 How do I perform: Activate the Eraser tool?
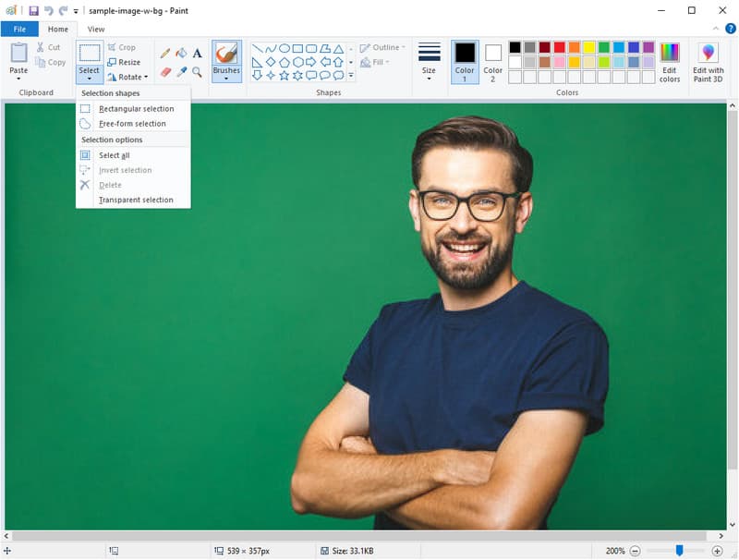164,71
